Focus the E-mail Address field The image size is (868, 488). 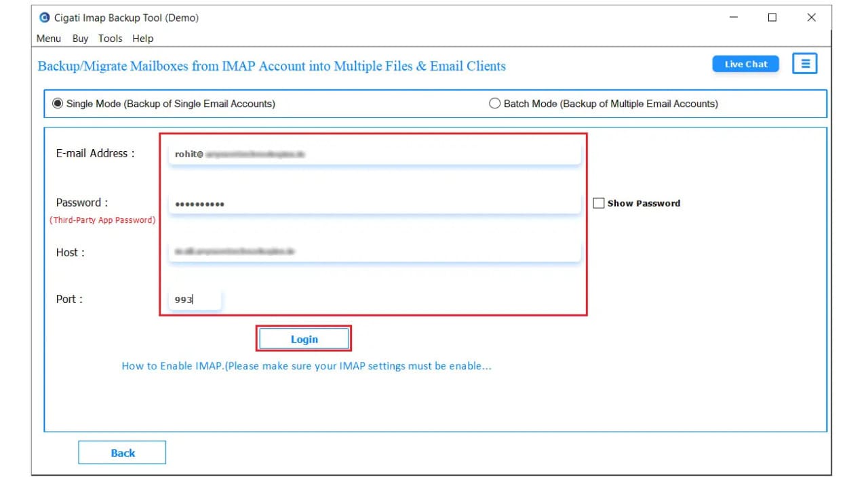374,154
